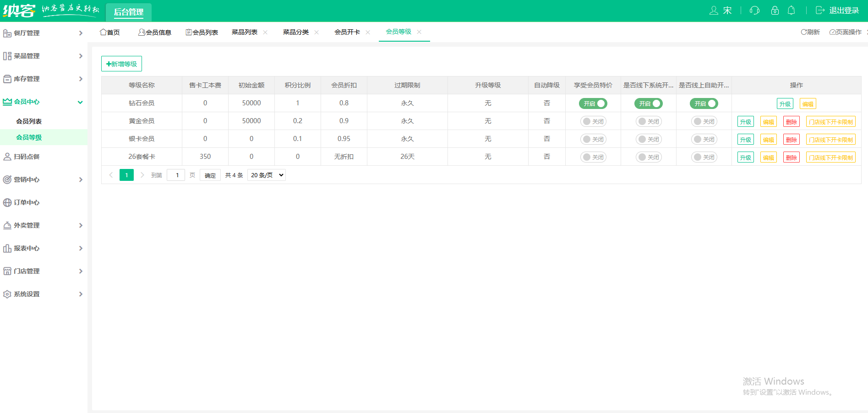The height and width of the screenshot is (413, 868).
Task: Click the customer service headset icon
Action: point(754,11)
